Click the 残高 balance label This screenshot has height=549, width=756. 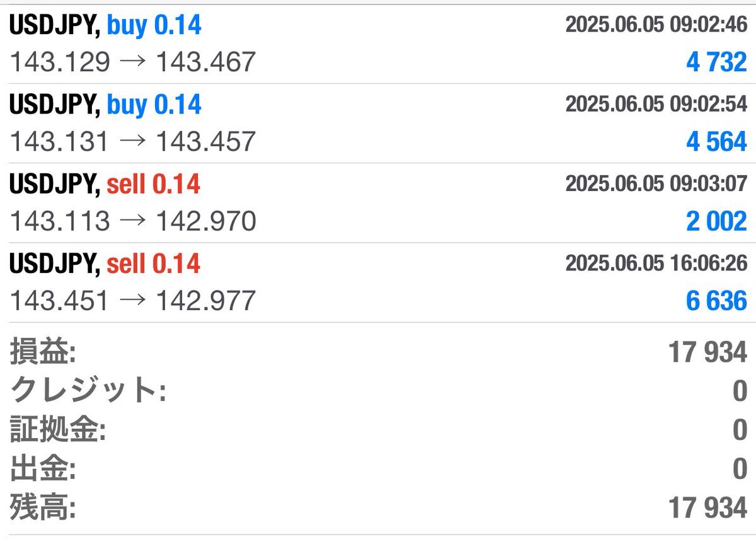[43, 507]
